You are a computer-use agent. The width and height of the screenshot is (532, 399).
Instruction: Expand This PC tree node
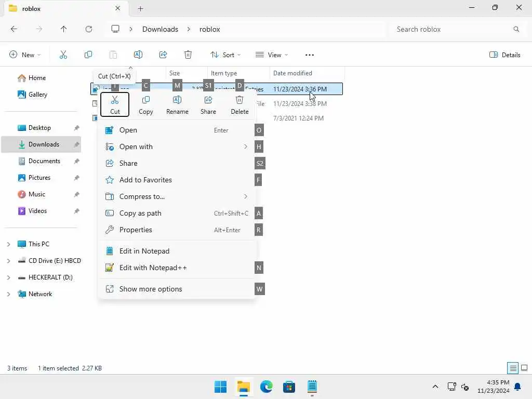click(x=8, y=244)
